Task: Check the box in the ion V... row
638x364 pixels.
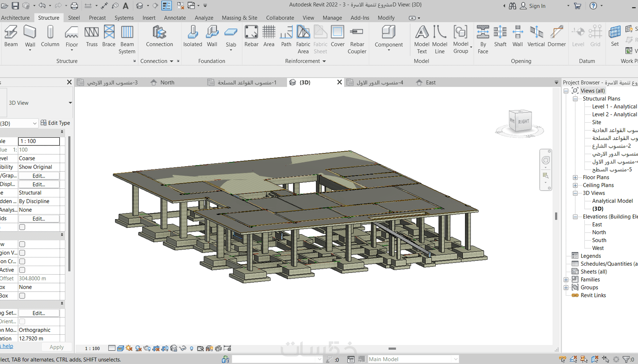Action: [22, 253]
